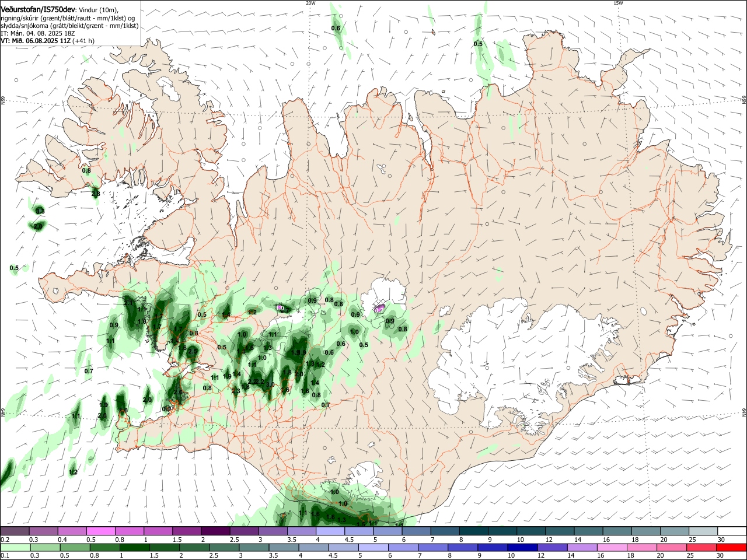The width and height of the screenshot is (747, 560).
Task: Select bottom-row rain swatch from 4.5 to 5
Action: 344,548
